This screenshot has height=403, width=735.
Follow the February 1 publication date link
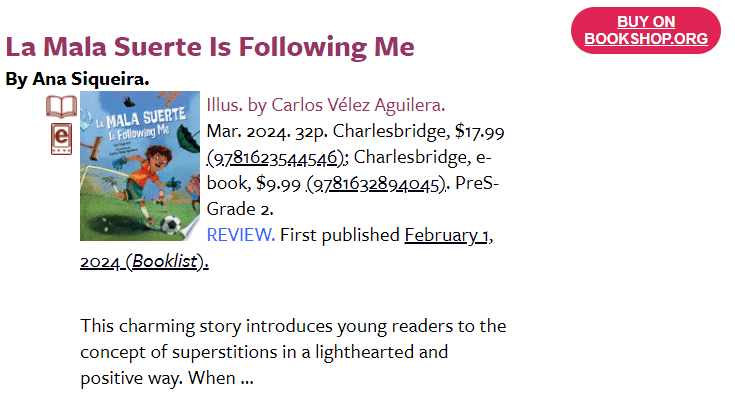[448, 235]
